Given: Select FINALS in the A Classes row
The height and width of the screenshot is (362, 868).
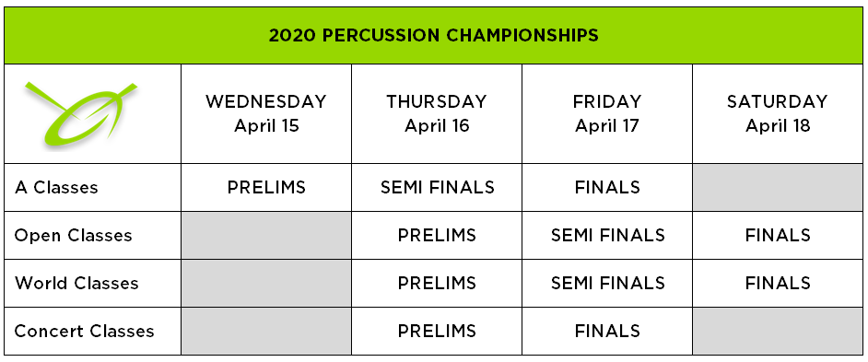Looking at the screenshot, I should [607, 187].
